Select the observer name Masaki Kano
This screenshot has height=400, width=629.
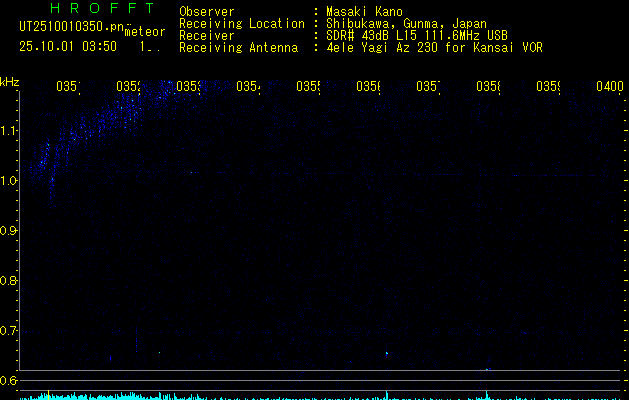pos(364,12)
